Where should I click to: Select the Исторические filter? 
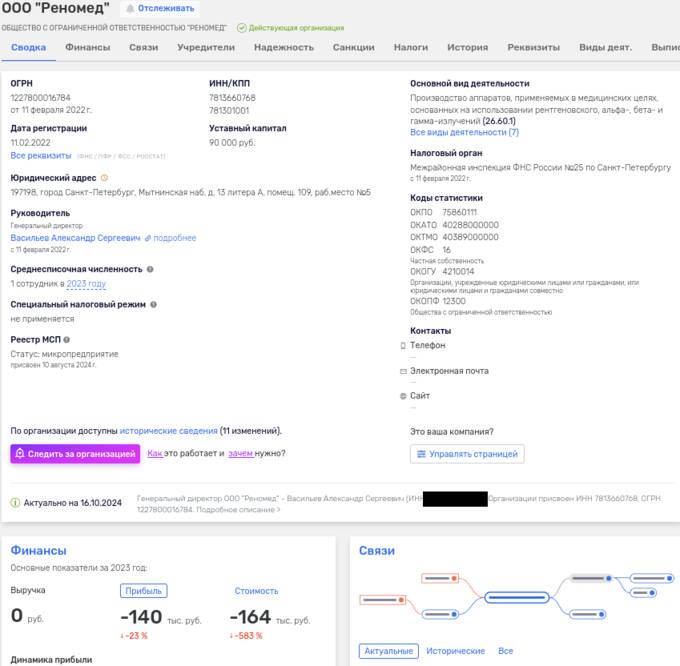(x=455, y=651)
